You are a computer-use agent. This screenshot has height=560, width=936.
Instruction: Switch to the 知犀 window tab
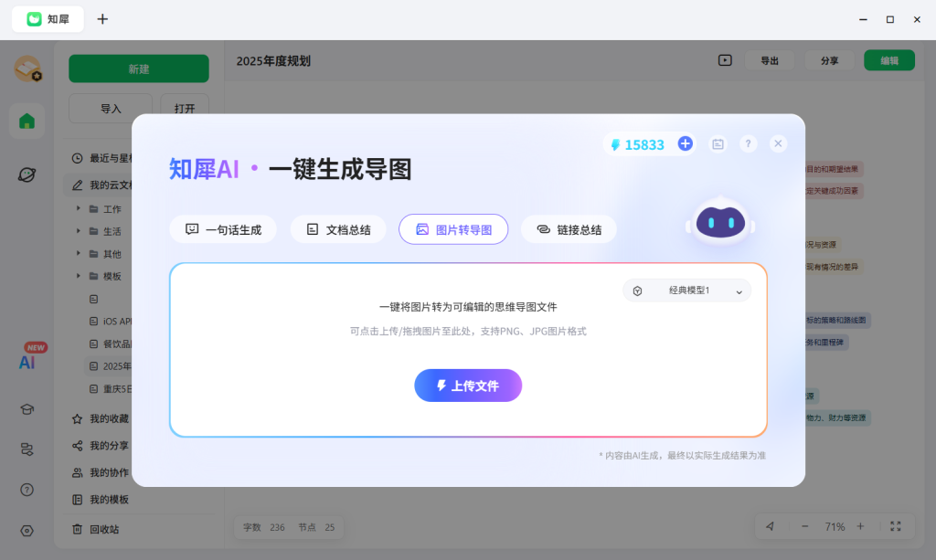pos(48,19)
